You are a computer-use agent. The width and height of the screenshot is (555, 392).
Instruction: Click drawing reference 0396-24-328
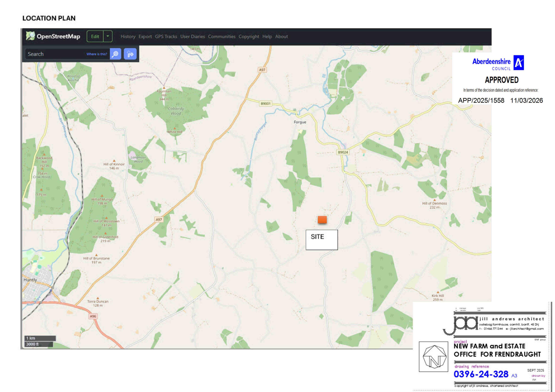pos(481,374)
